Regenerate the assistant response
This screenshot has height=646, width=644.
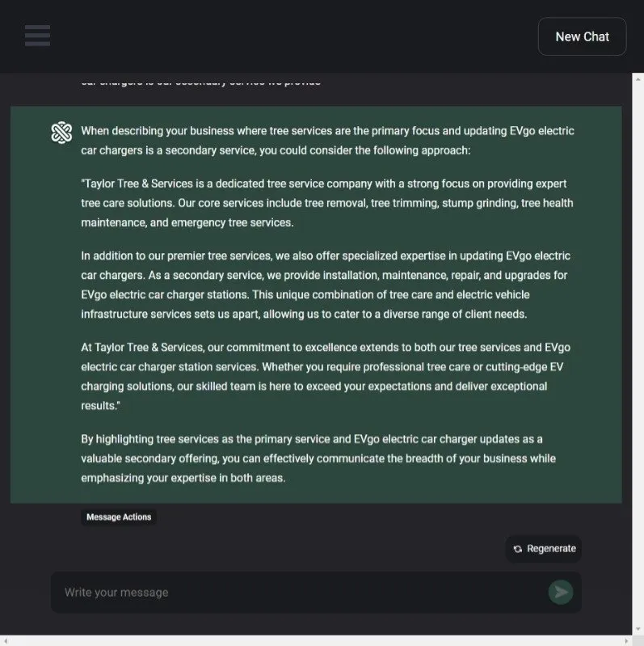[544, 548]
